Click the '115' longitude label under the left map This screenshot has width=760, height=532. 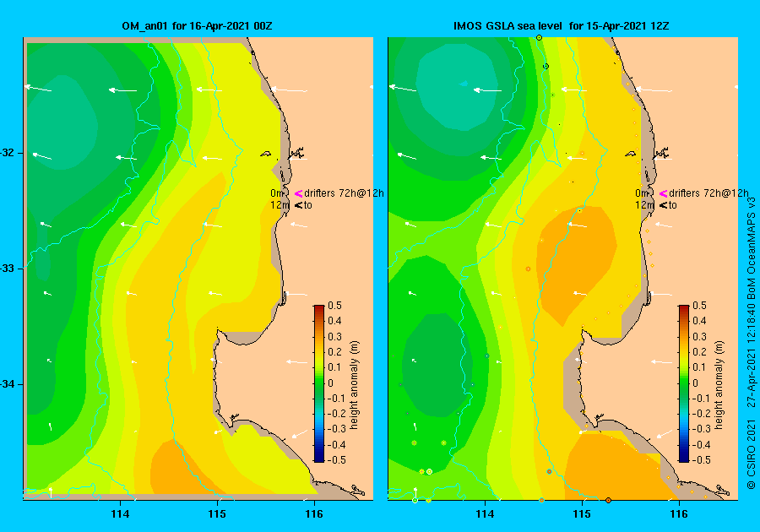point(217,514)
